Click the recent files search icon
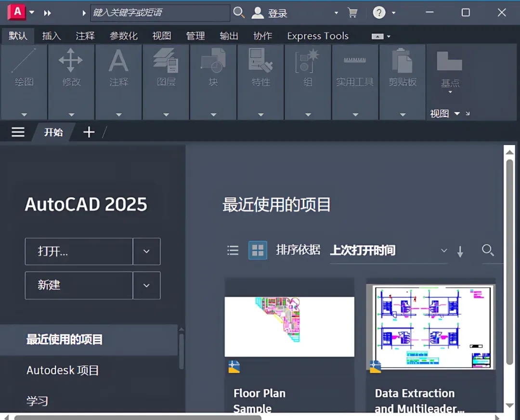 (x=488, y=250)
